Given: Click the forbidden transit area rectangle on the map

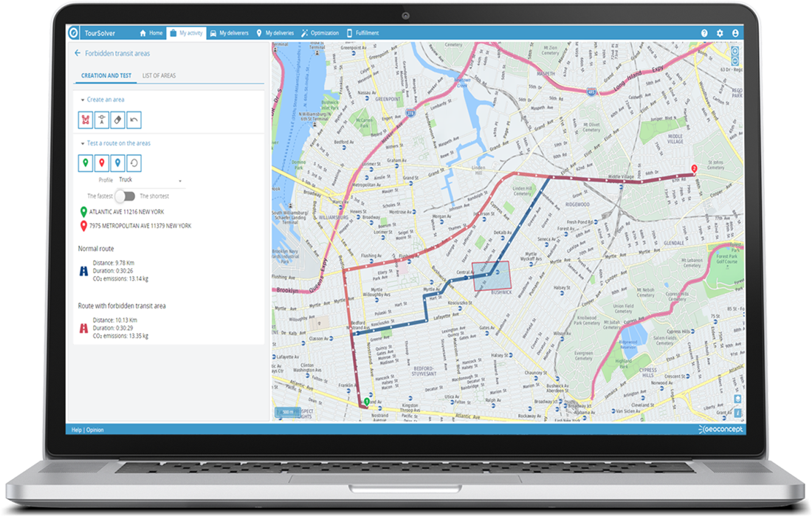Looking at the screenshot, I should coord(491,275).
